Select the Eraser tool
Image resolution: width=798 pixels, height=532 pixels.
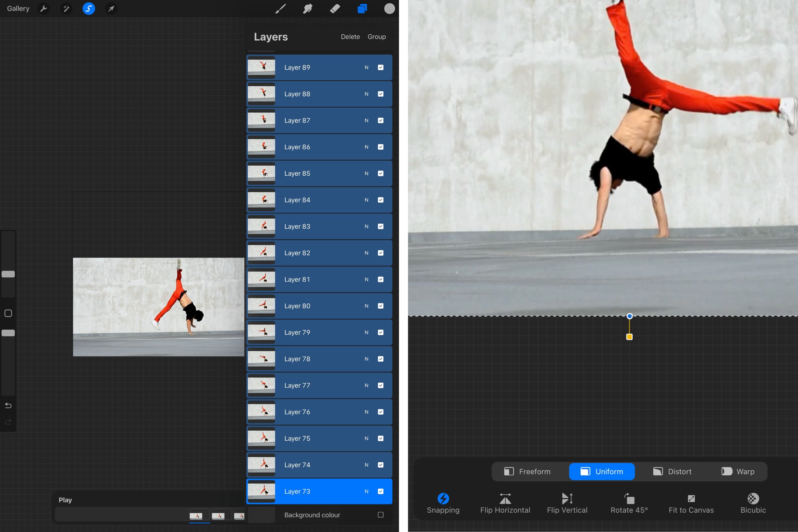click(x=335, y=9)
